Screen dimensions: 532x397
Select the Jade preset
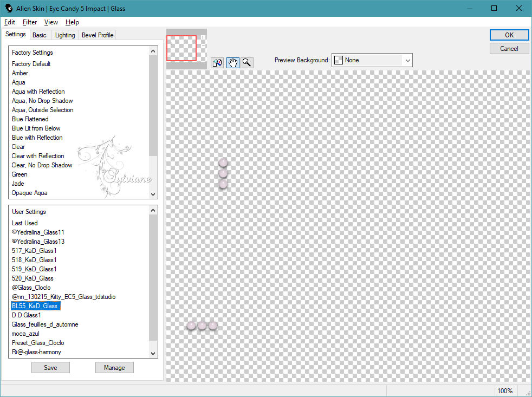coord(18,184)
